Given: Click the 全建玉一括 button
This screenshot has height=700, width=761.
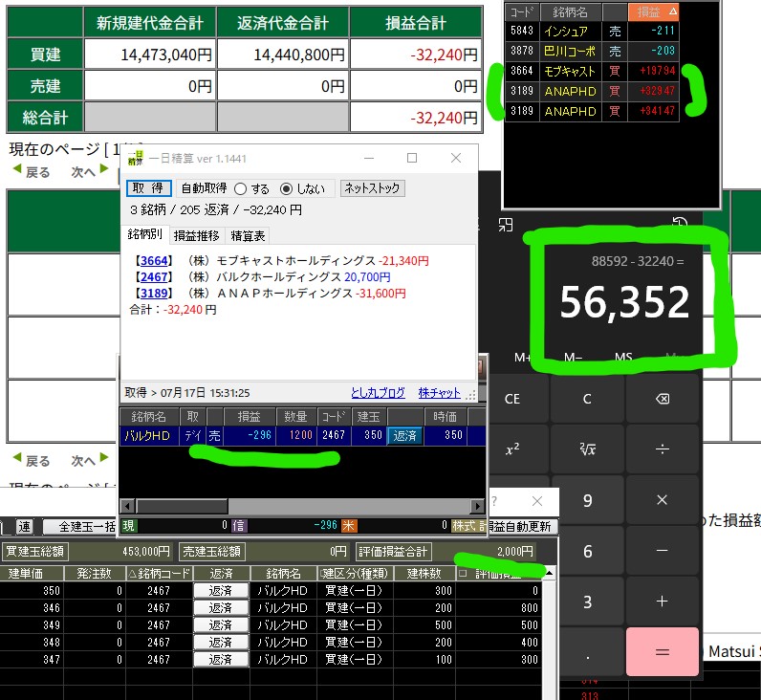Looking at the screenshot, I should click(x=79, y=527).
